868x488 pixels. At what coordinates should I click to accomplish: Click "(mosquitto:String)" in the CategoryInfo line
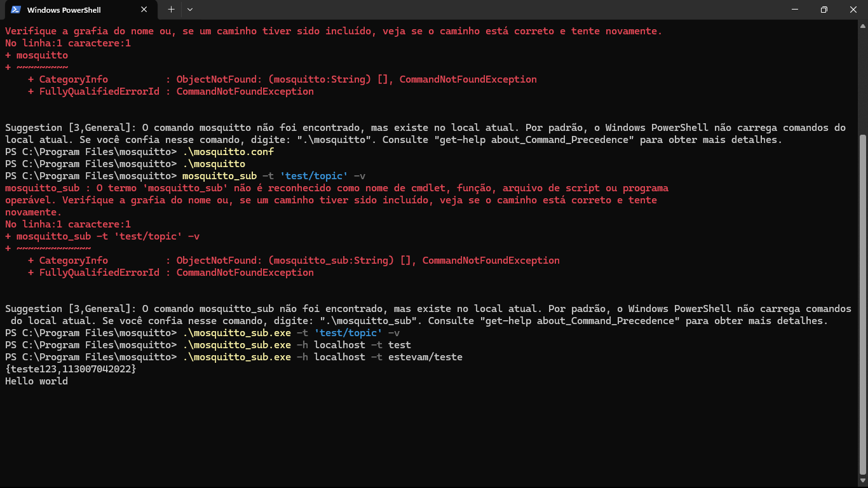click(320, 79)
